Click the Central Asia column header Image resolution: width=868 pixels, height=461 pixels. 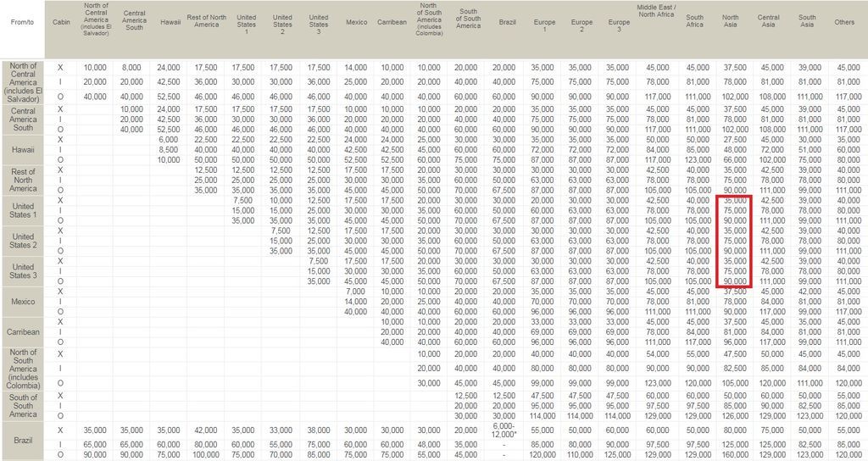coord(768,21)
